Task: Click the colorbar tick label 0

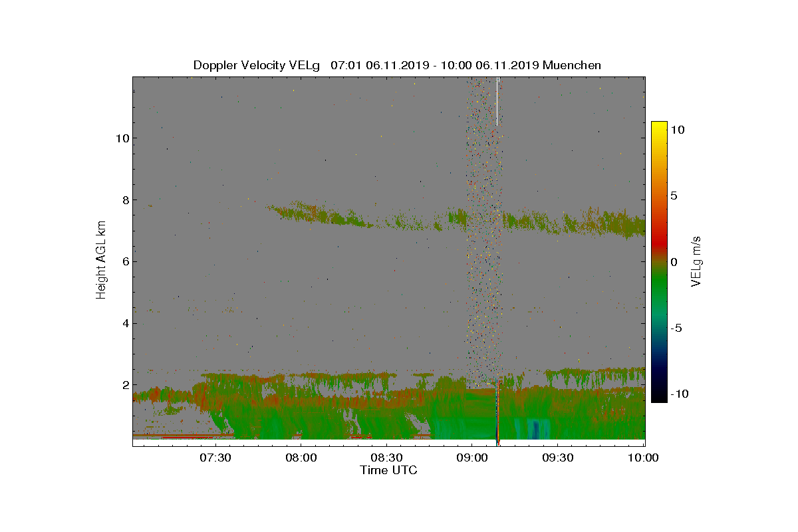Action: pyautogui.click(x=674, y=261)
